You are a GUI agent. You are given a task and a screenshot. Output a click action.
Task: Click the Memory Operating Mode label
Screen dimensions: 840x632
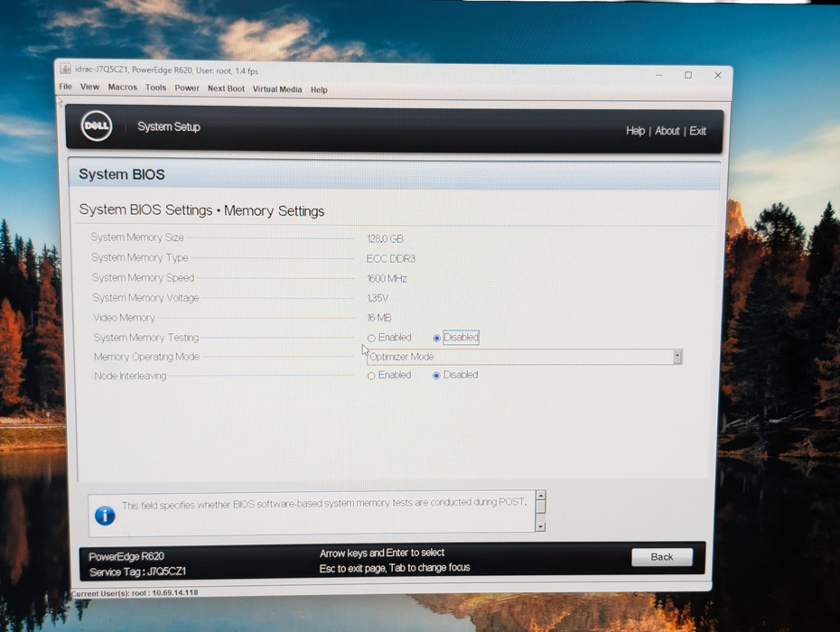point(146,357)
